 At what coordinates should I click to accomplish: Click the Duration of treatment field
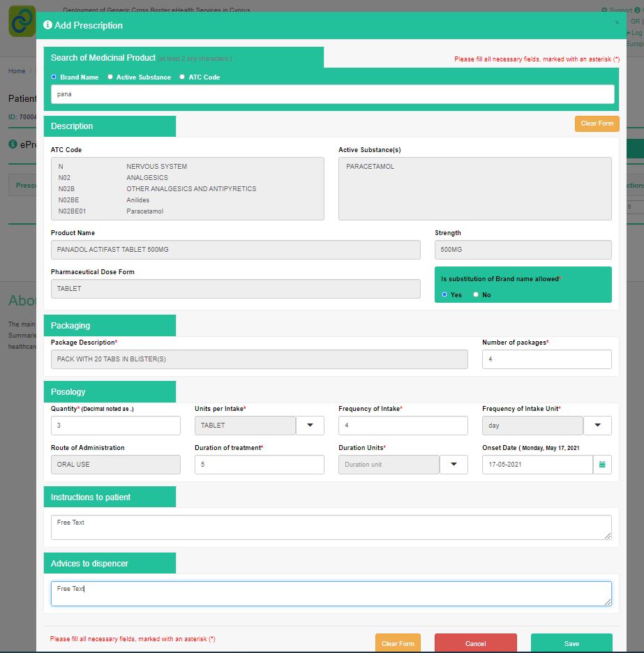(x=259, y=465)
